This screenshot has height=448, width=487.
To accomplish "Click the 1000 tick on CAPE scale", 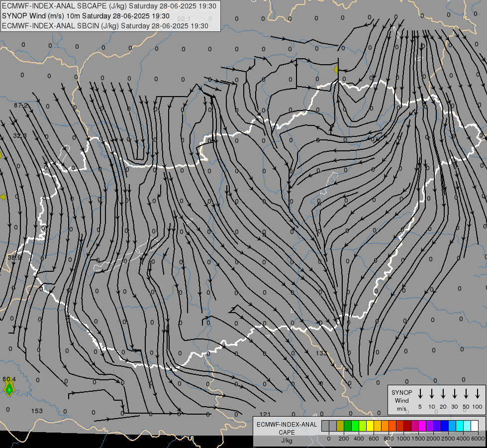I will tap(403, 439).
